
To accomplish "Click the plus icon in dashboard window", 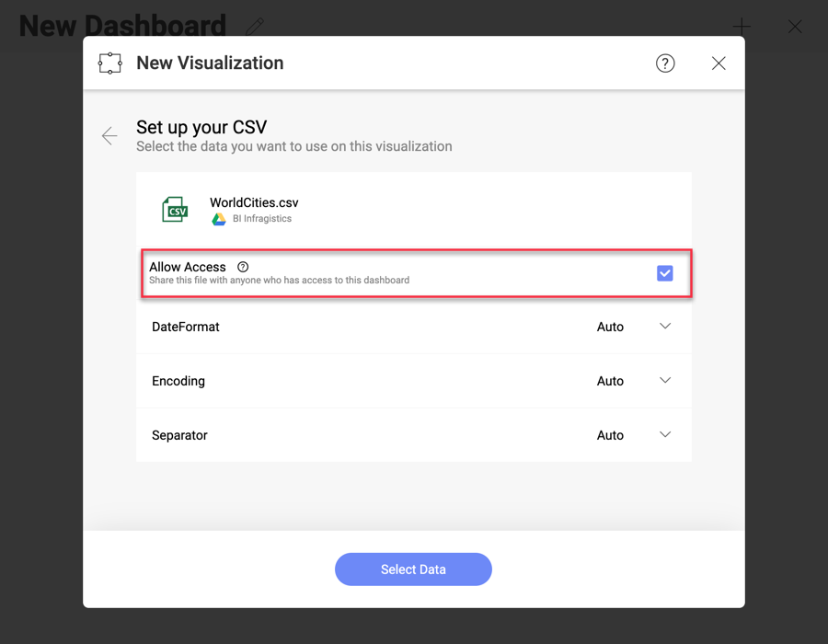I will [x=742, y=27].
